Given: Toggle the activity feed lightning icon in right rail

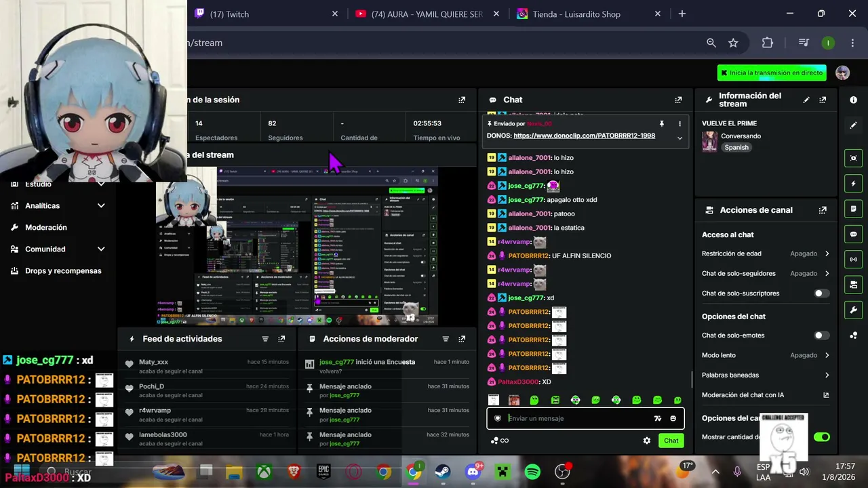Looking at the screenshot, I should click(x=853, y=184).
